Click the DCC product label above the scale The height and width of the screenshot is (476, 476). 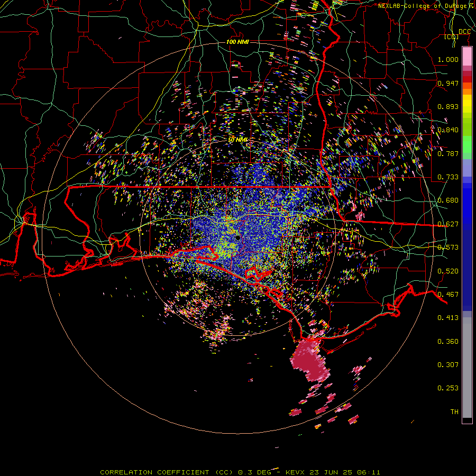464,32
